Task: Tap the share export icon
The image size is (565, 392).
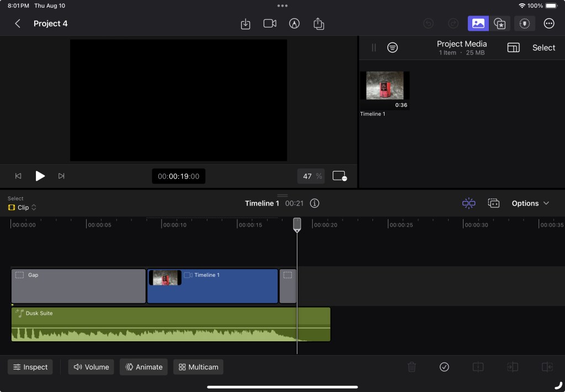Action: [x=318, y=24]
